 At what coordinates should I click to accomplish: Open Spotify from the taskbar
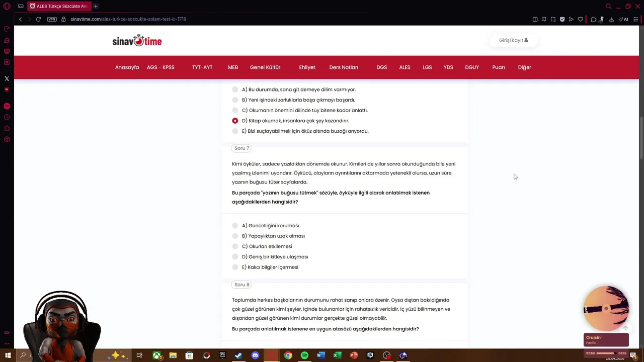click(304, 355)
